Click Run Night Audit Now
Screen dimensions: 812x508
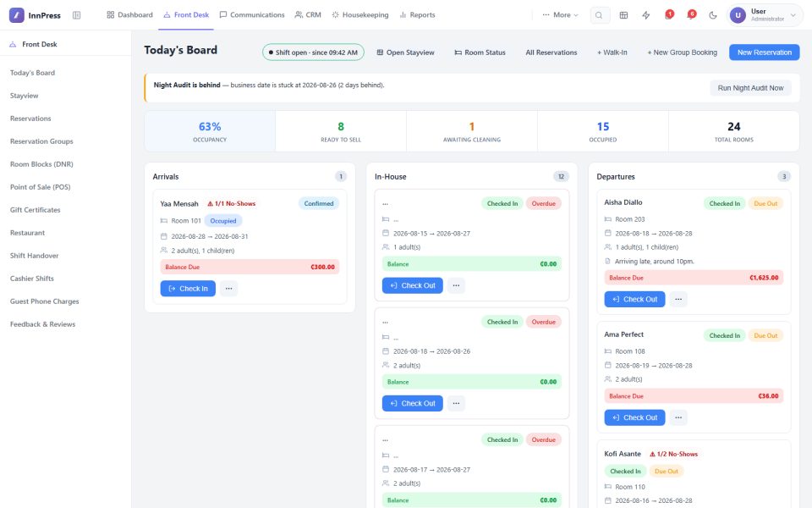(x=750, y=88)
